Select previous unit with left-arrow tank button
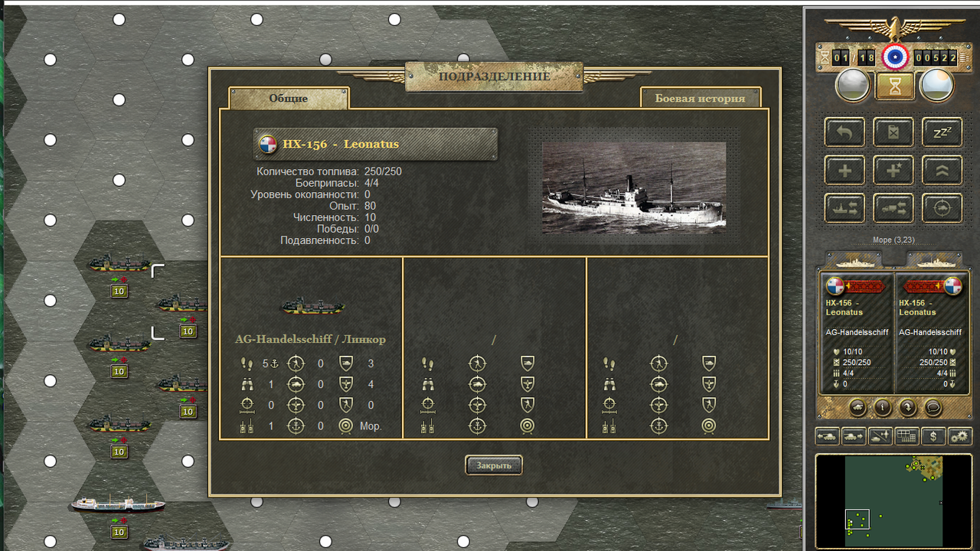Screen dimensions: 980x551 828,436
